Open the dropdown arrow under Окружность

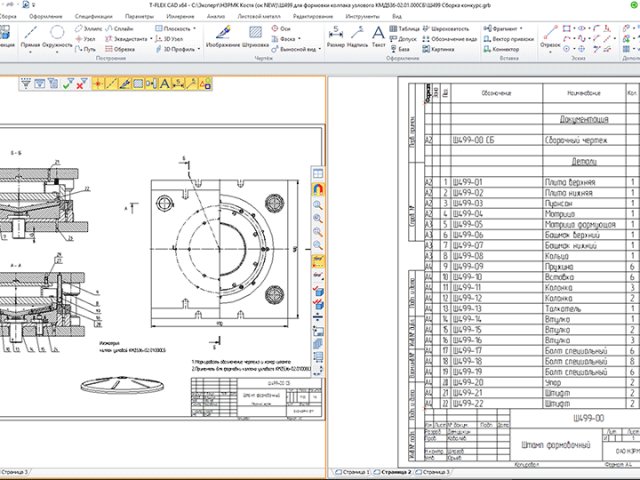coord(57,53)
